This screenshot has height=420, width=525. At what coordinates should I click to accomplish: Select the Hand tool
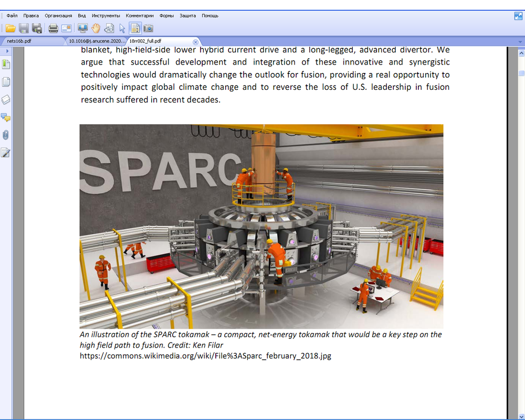(96, 28)
